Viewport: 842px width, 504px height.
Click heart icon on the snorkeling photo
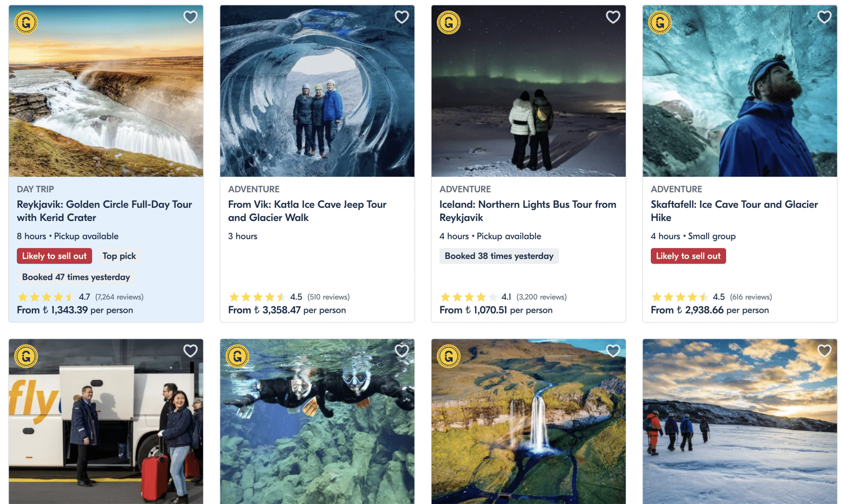[x=402, y=351]
